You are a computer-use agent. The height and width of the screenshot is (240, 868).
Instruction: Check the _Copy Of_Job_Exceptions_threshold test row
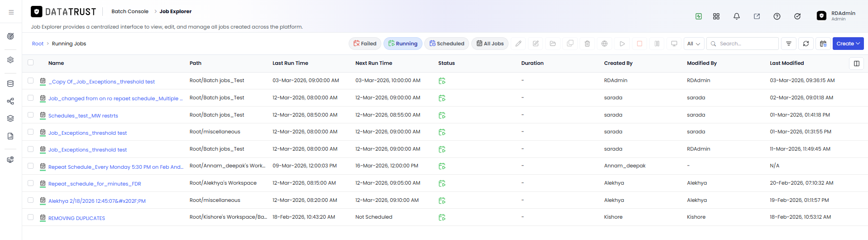(x=31, y=80)
